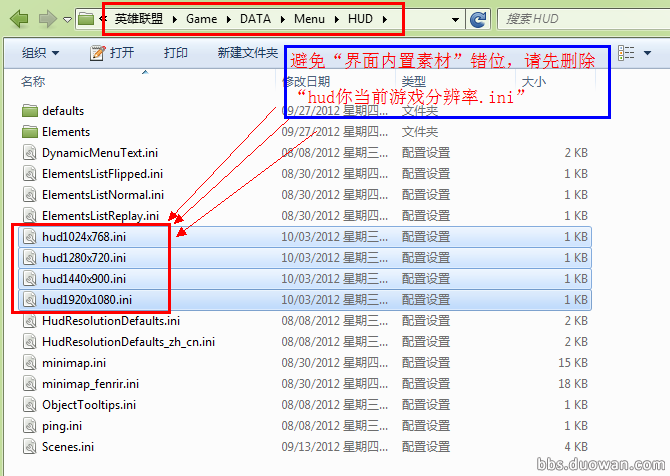The width and height of the screenshot is (670, 476).
Task: Click Menu in the breadcrumb path
Action: (x=309, y=19)
